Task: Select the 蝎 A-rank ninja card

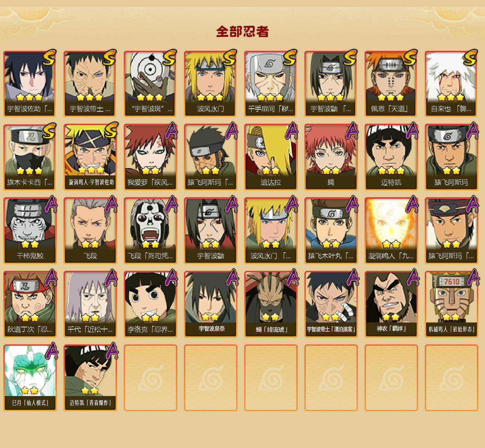Action: point(331,157)
